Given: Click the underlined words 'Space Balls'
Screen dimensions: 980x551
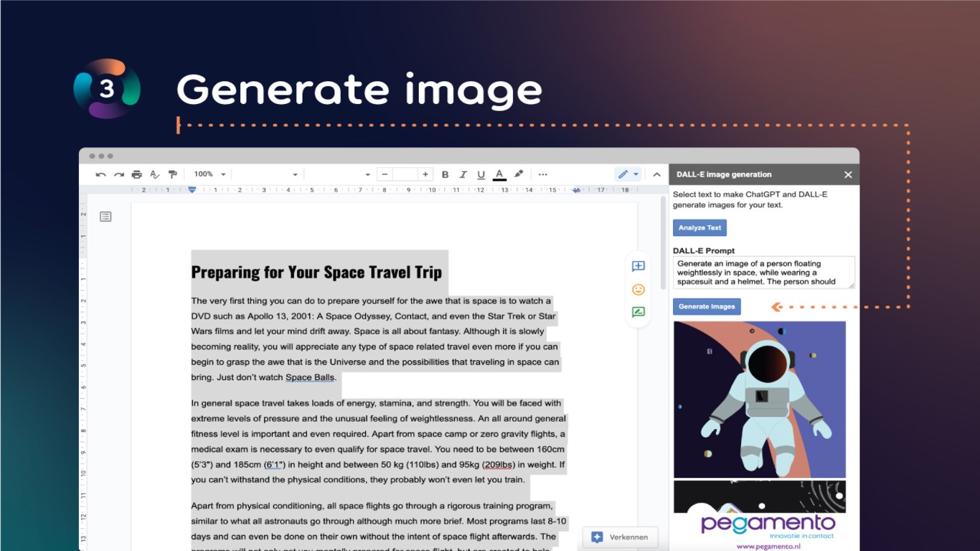Looking at the screenshot, I should pos(310,377).
